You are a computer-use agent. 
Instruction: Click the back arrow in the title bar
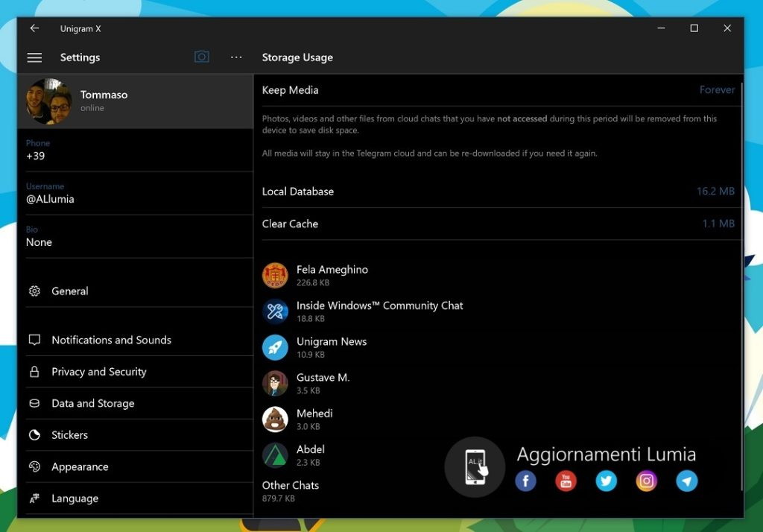[34, 28]
